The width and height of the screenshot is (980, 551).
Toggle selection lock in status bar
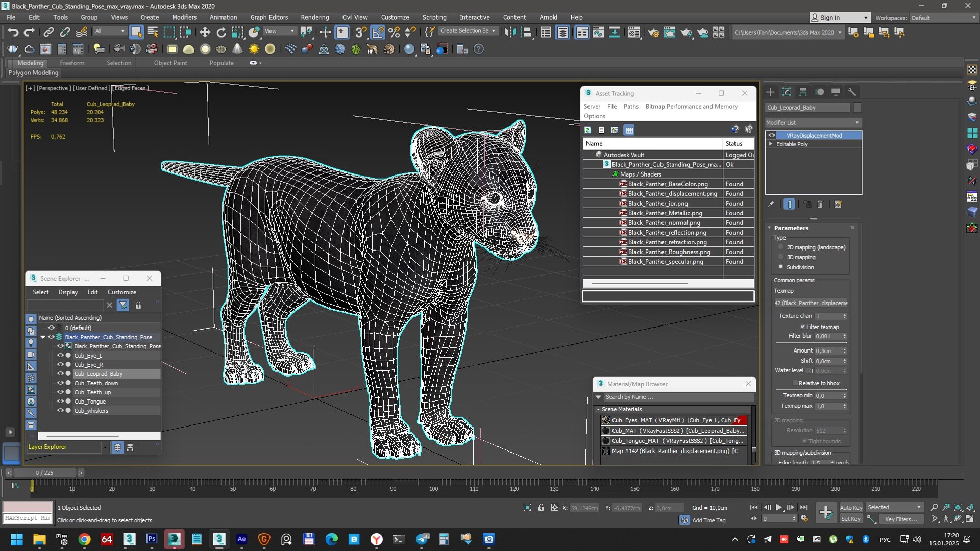pyautogui.click(x=541, y=508)
